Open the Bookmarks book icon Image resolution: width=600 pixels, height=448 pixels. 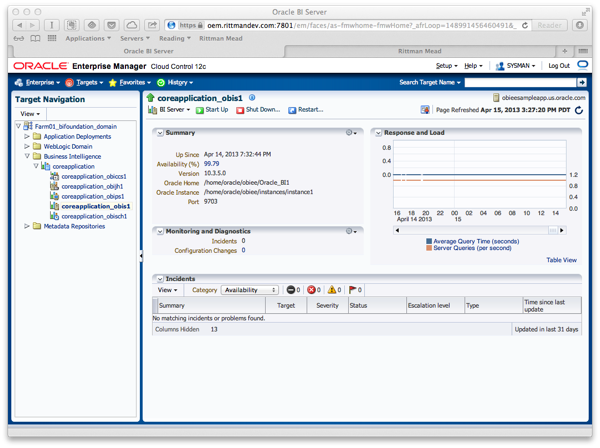[35, 38]
